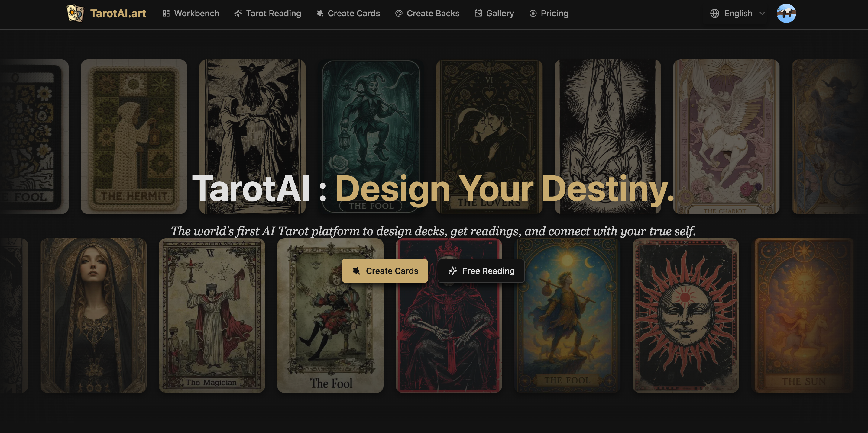Click the globe language icon
The width and height of the screenshot is (868, 433).
click(x=715, y=14)
